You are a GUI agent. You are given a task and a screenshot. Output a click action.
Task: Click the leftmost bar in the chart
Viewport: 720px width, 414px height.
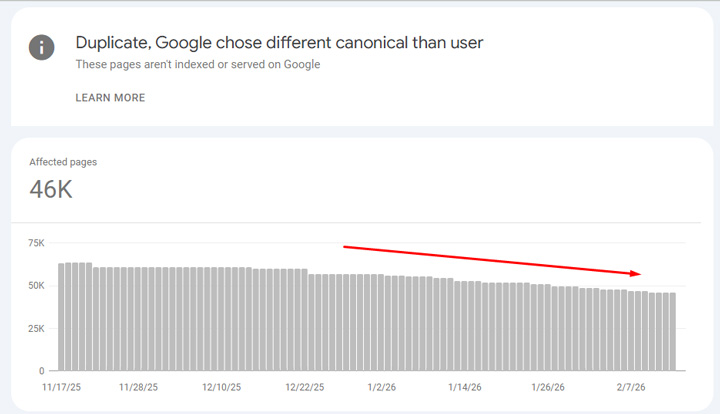click(x=62, y=317)
